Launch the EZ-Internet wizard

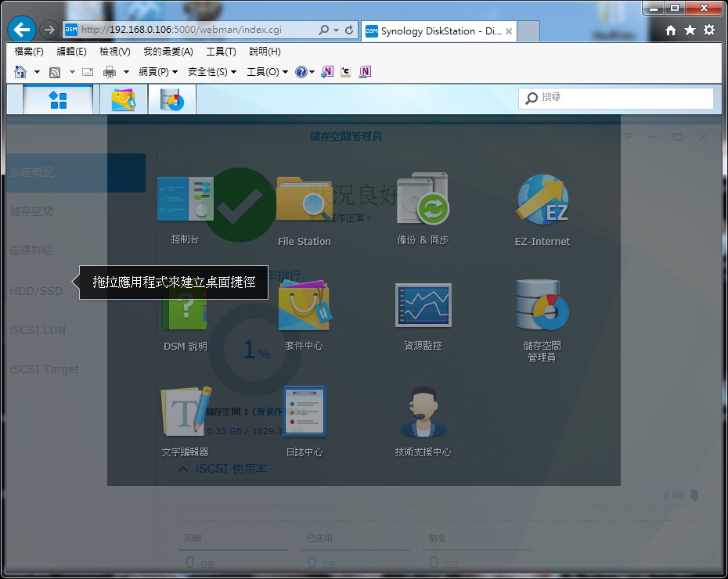pos(542,200)
